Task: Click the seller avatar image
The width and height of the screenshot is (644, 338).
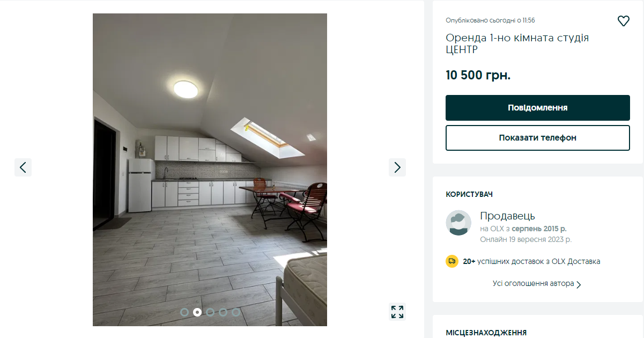Action: (x=458, y=223)
